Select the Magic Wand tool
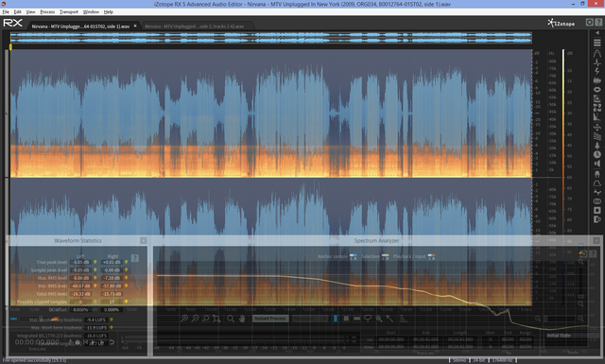Viewport: 605px width, 364px height. (389, 319)
